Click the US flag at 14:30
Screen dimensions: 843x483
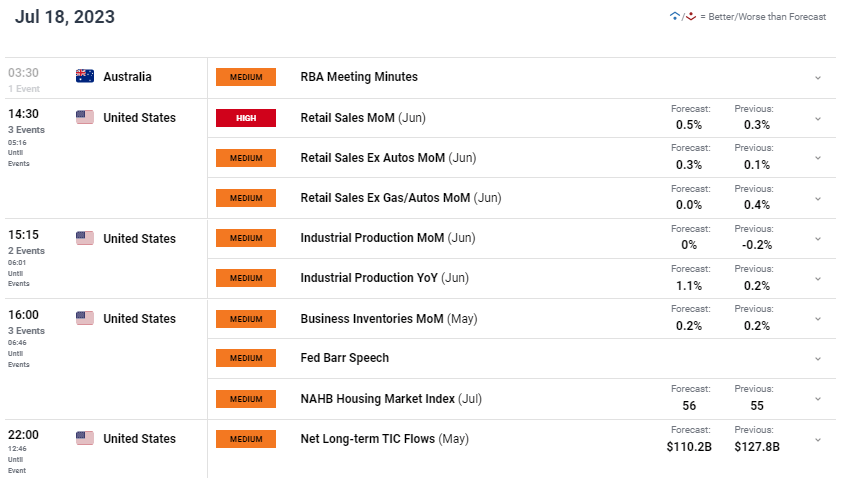tap(85, 117)
